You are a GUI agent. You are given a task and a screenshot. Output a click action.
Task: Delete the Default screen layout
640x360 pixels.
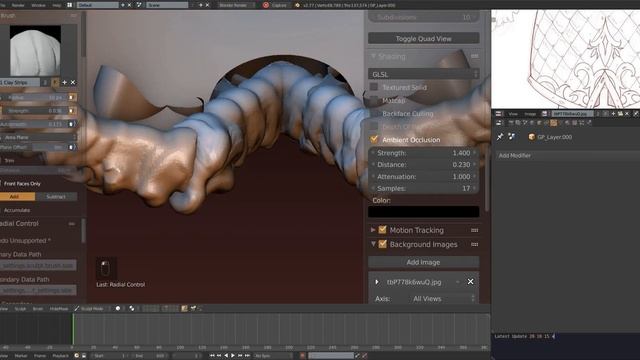pos(129,5)
